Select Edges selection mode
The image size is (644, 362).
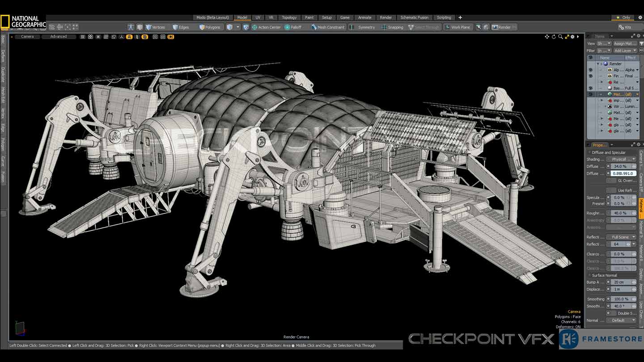(x=181, y=27)
